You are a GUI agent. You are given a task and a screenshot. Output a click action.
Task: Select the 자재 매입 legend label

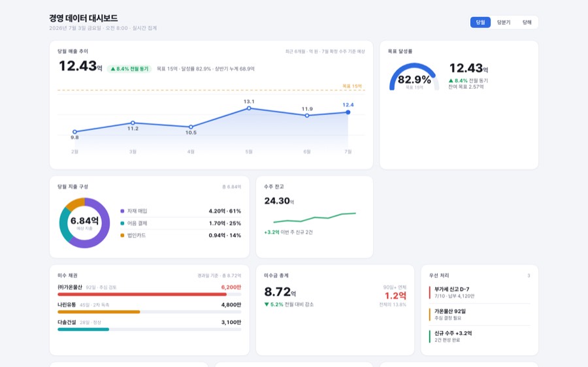coord(137,211)
